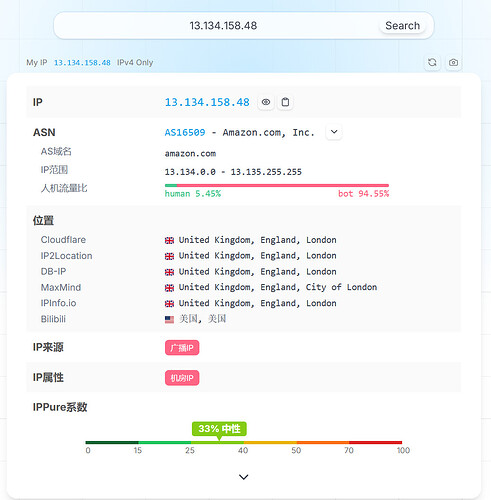Click MaxMind 'City of London' location text

(x=341, y=287)
